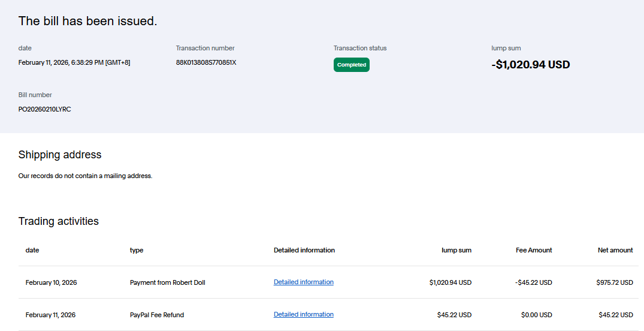Click the Shipping address heading
Image resolution: width=644 pixels, height=331 pixels.
click(x=60, y=155)
